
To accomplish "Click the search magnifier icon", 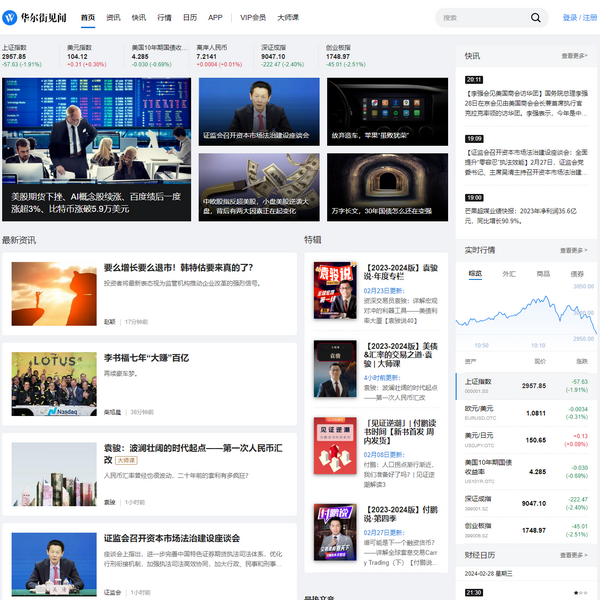I will tap(535, 18).
